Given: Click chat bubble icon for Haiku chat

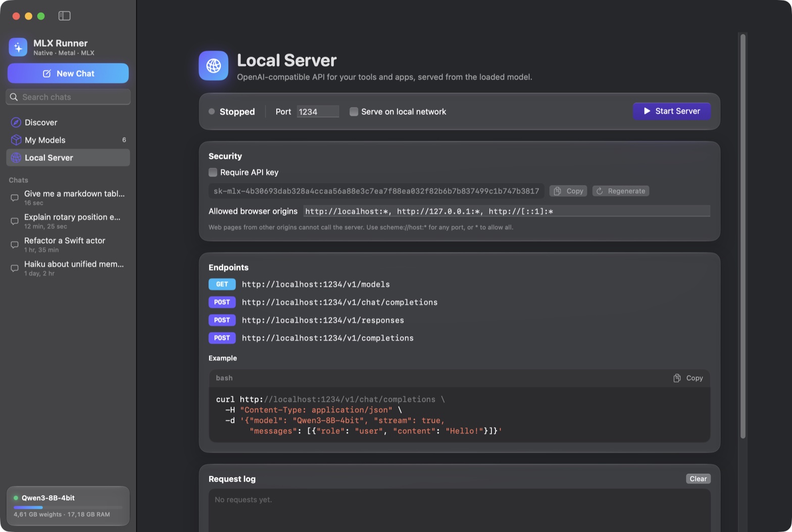Looking at the screenshot, I should click(15, 268).
